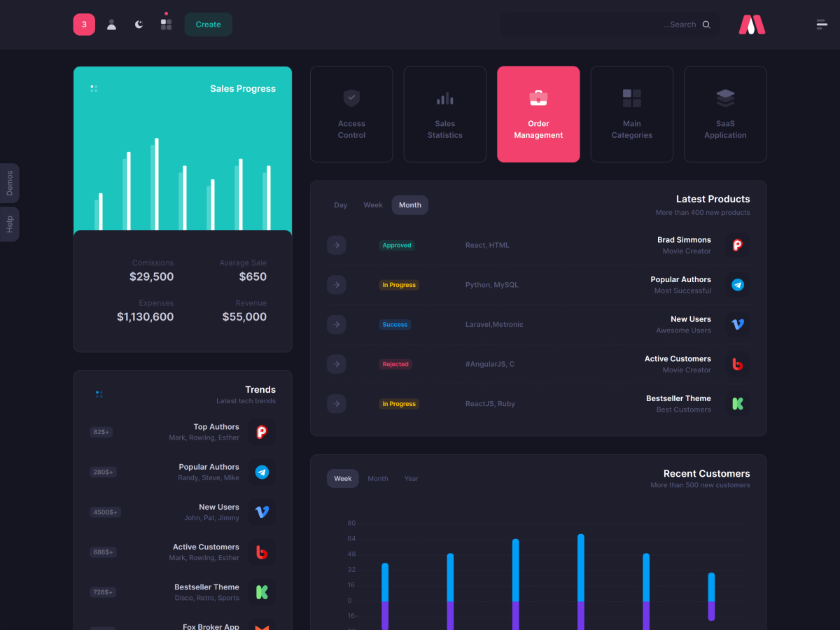Switch Latest Products to Week tab
This screenshot has width=840, height=630.
click(x=373, y=205)
